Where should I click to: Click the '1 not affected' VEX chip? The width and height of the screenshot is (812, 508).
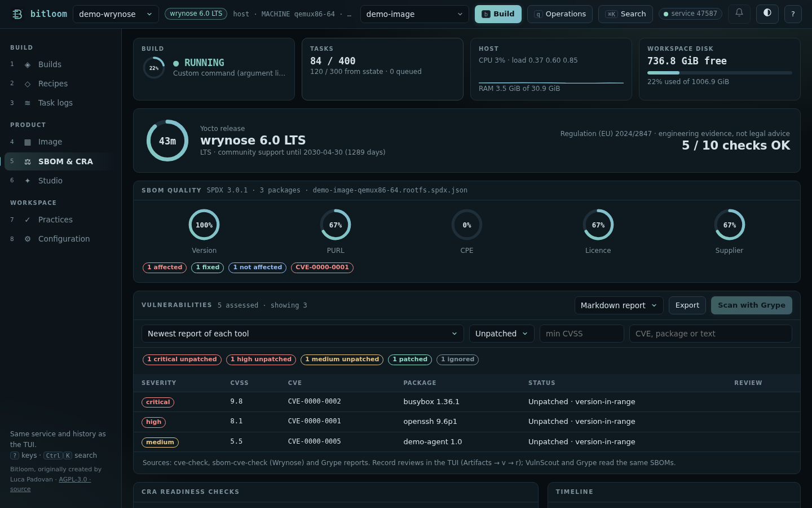pyautogui.click(x=257, y=268)
